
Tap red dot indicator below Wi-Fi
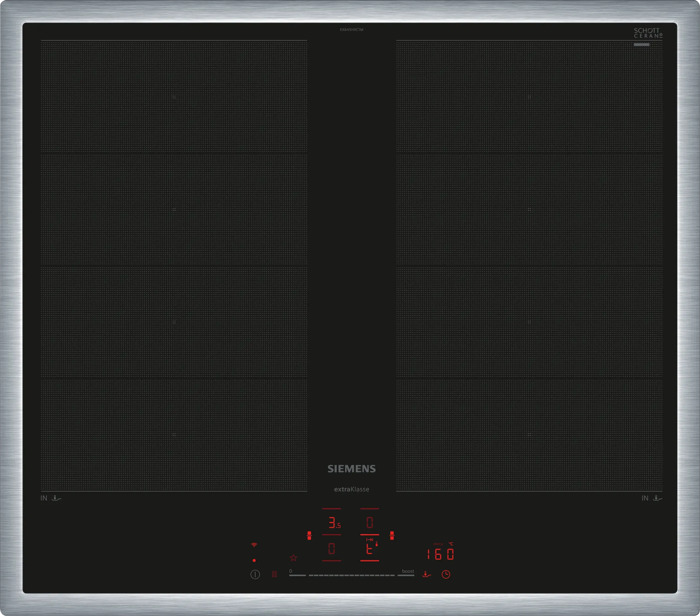pyautogui.click(x=254, y=561)
